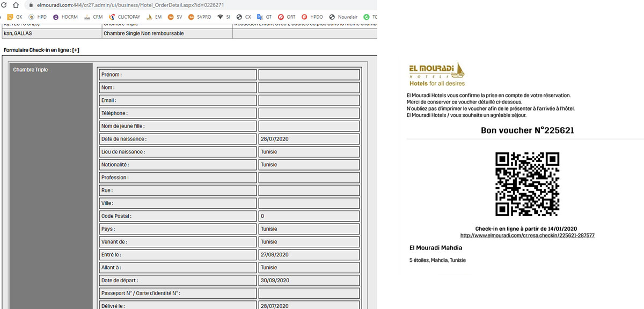The image size is (644, 309).
Task: Go to the browser home page icon
Action: [x=17, y=5]
